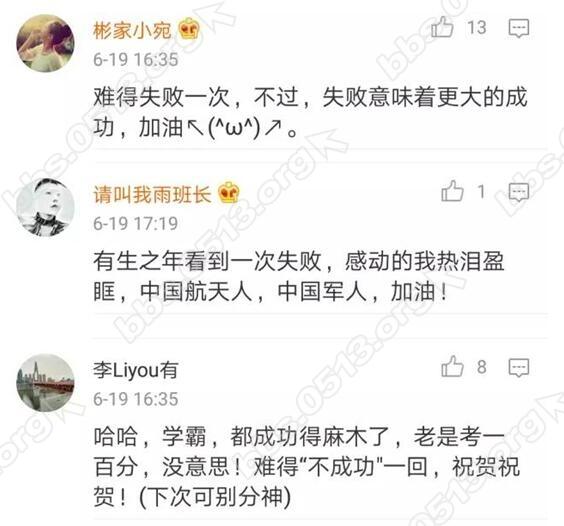Visit username 李Liyou有

point(136,370)
